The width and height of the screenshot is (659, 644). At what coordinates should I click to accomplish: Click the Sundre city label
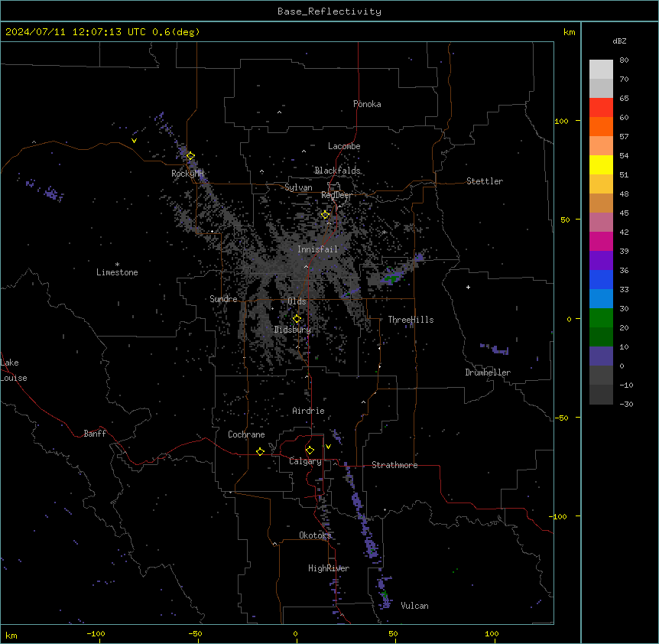(x=223, y=299)
